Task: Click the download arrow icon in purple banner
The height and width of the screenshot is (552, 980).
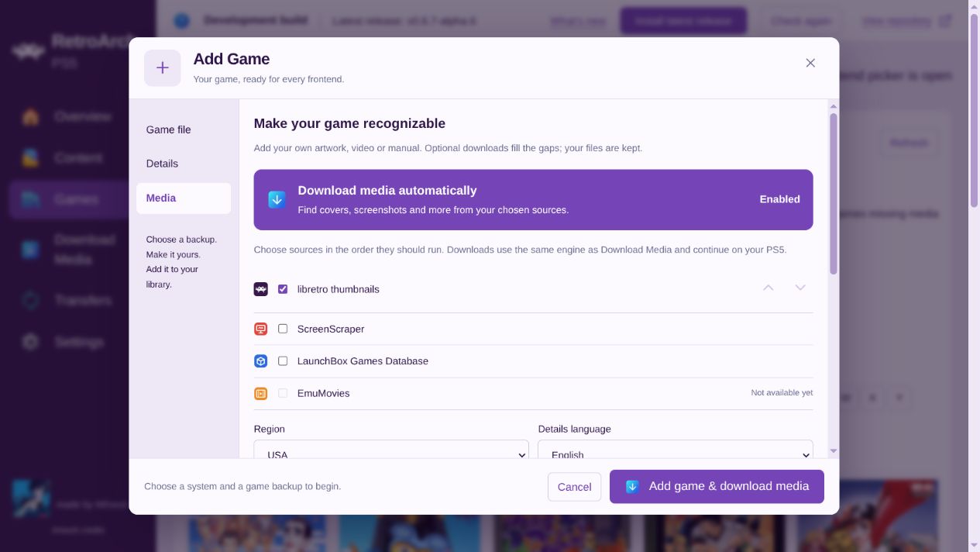Action: (x=277, y=199)
